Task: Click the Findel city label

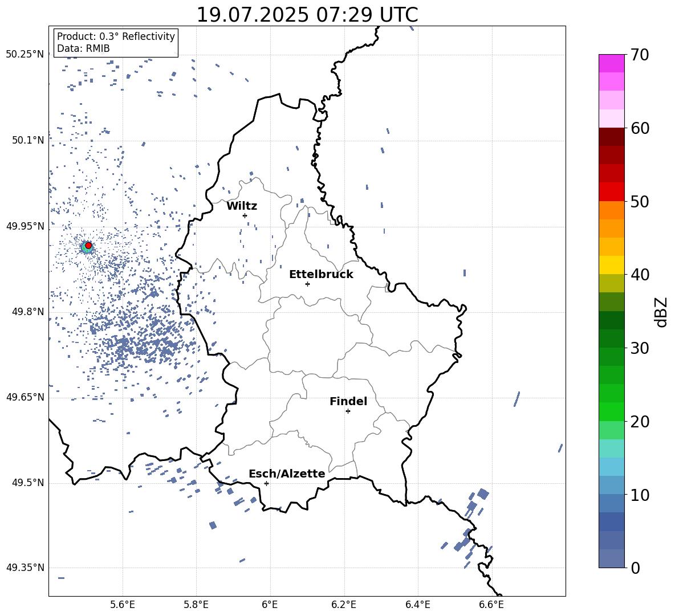Action: pyautogui.click(x=348, y=401)
